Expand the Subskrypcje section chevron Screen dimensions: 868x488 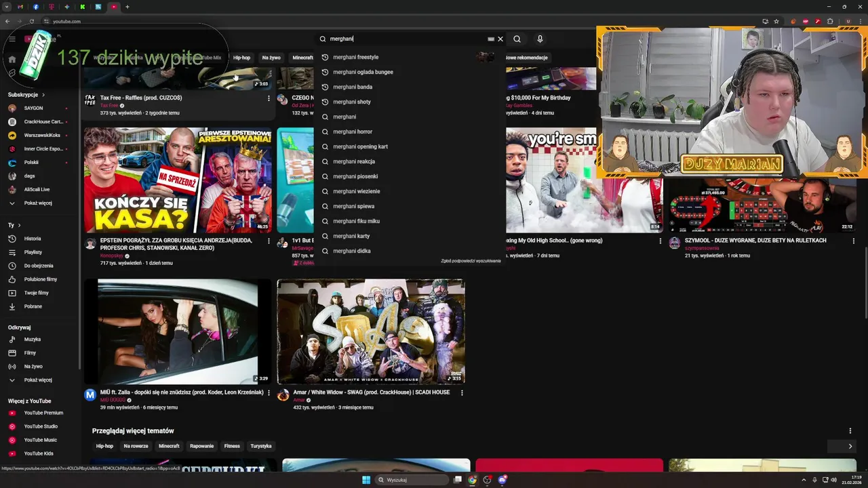43,95
